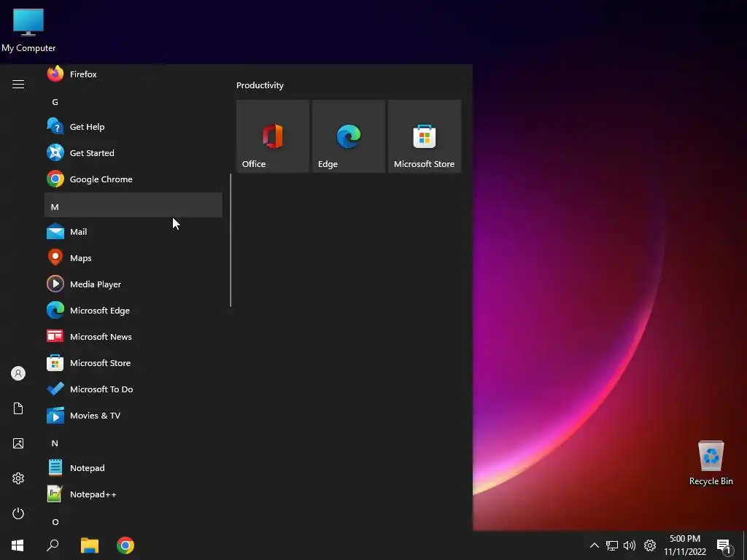The image size is (747, 560).
Task: Open the user account icon in Start sidebar
Action: point(18,373)
